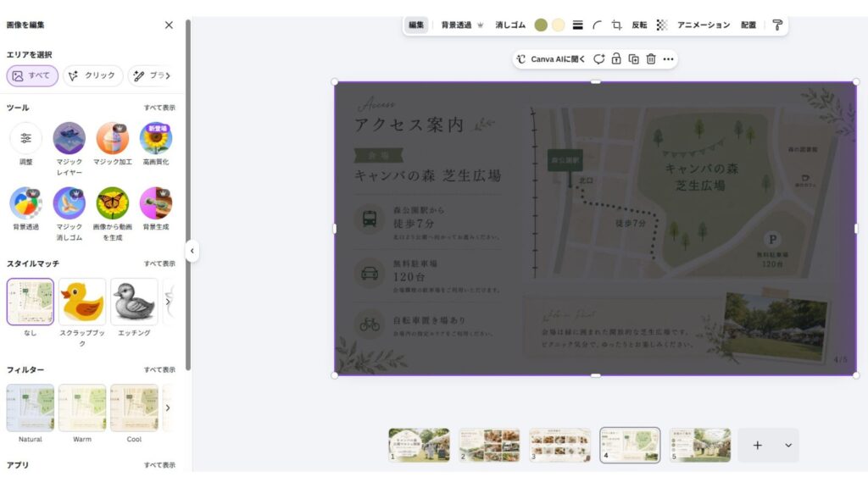868x488 pixels.
Task: Open the 配置 position menu
Action: pos(748,25)
